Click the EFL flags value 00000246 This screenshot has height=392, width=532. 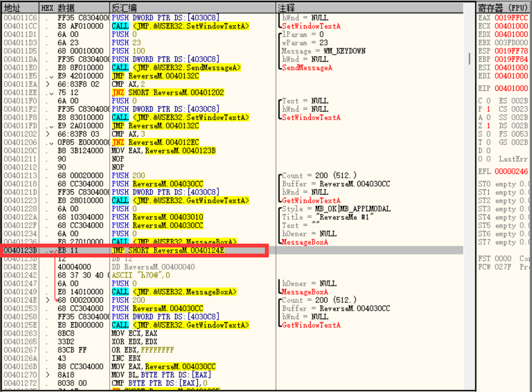click(x=510, y=172)
